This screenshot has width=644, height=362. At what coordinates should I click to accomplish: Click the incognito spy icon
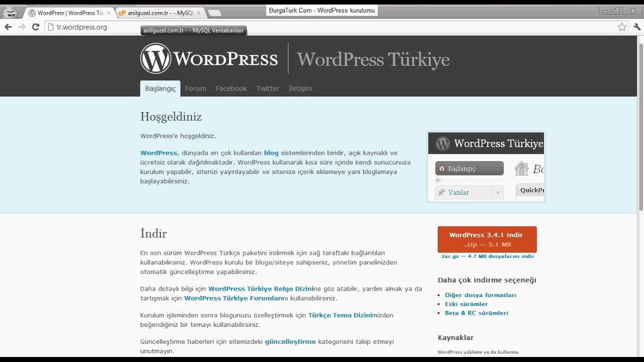tap(10, 13)
